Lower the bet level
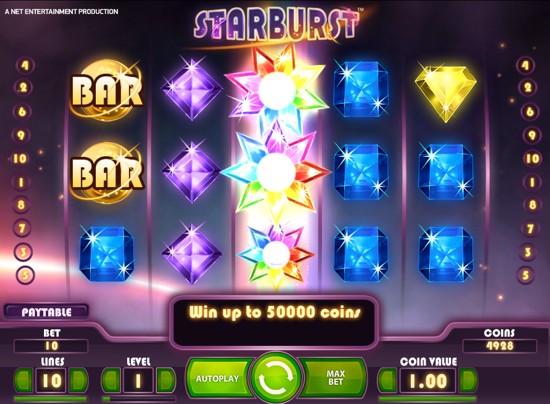 (111, 381)
